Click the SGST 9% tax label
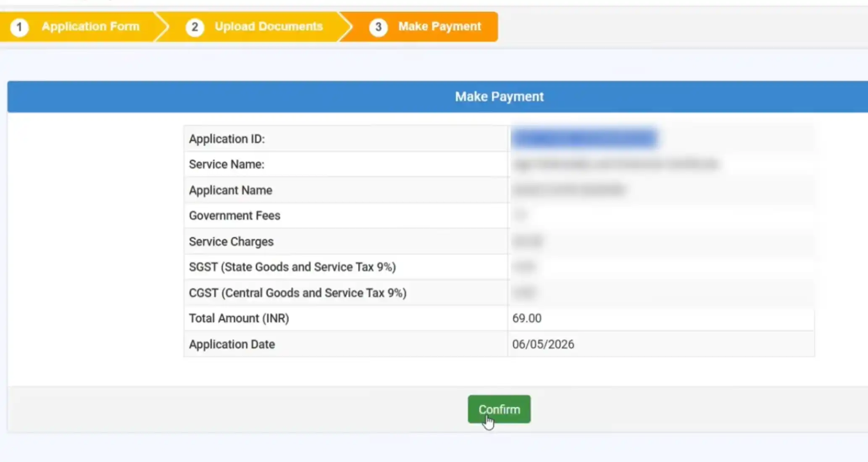The image size is (868, 462). 292,267
